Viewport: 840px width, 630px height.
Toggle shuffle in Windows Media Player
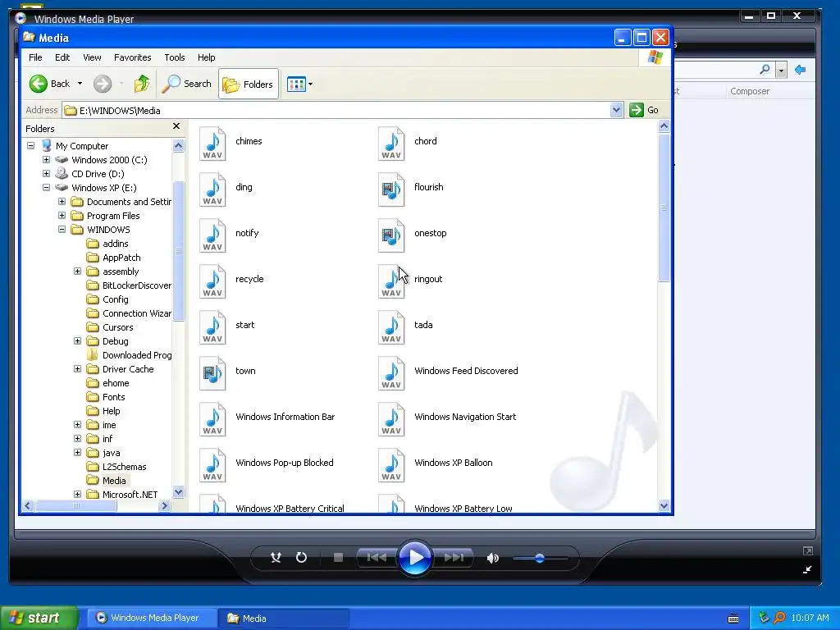pyautogui.click(x=276, y=558)
